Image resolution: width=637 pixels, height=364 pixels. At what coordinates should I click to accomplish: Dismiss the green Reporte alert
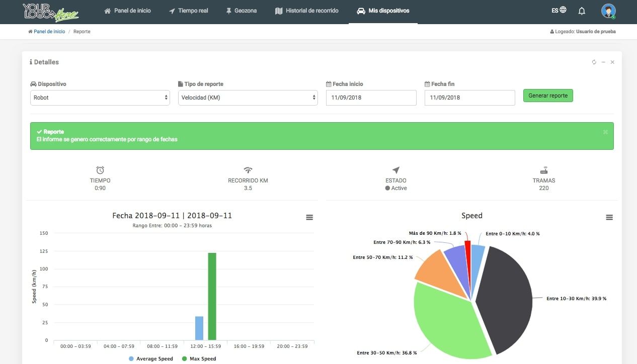click(x=605, y=132)
